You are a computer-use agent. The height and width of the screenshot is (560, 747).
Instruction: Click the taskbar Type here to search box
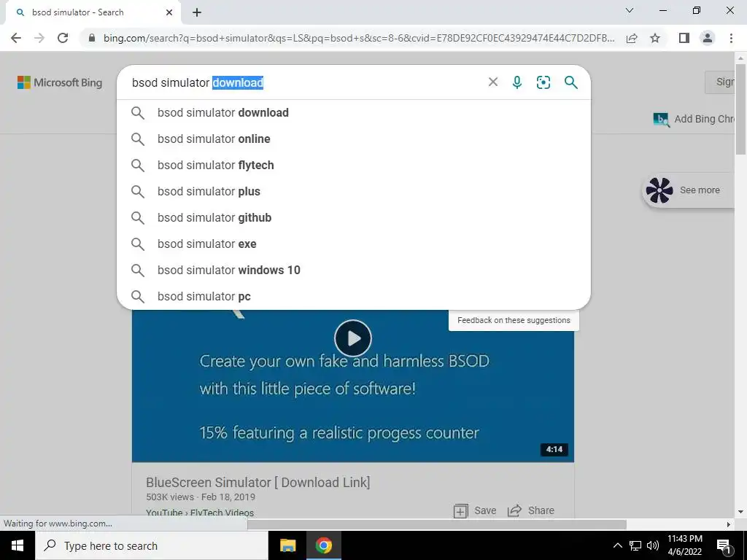pyautogui.click(x=152, y=545)
